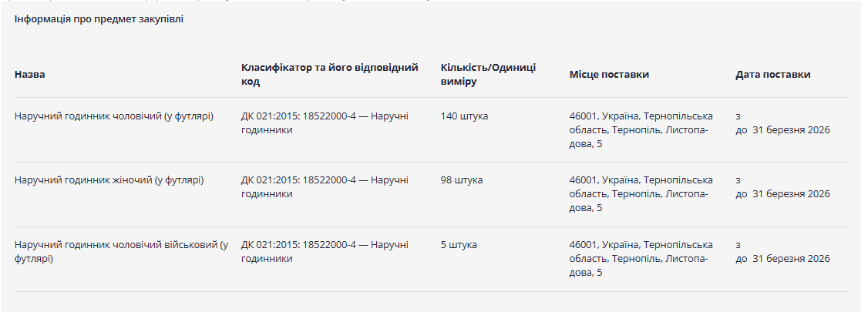Screen dimensions: 868x312
Task: Click the classifier code in the жіночий watch row
Action: [x=325, y=187]
